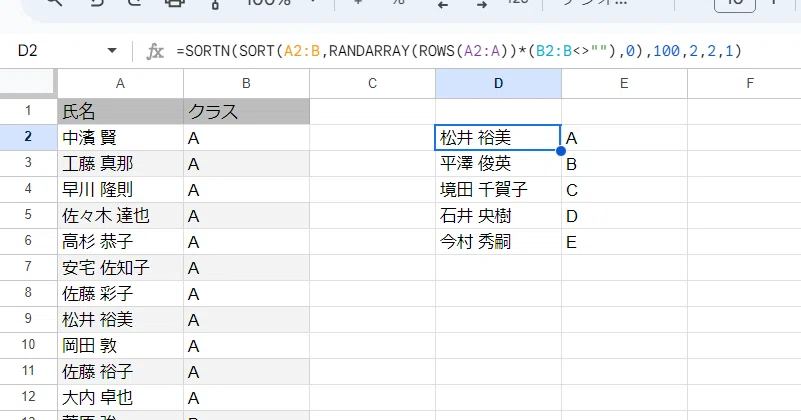Viewport: 801px width, 420px height.
Task: Select row 3 header
Action: [x=28, y=163]
